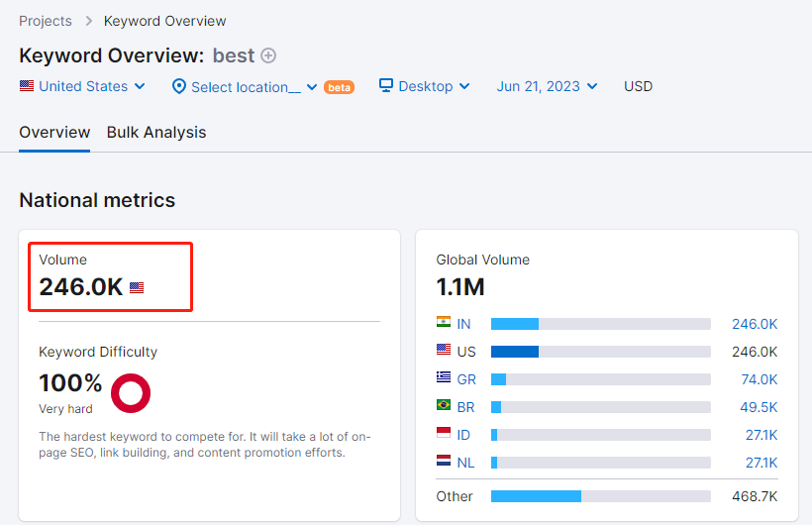Viewport: 812px width, 525px height.
Task: Click the Other volume bar
Action: click(x=600, y=496)
